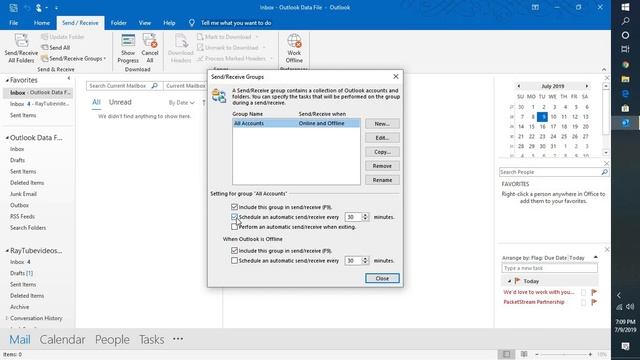The image size is (640, 360).
Task: Open Windows Start button
Action: coord(625,7)
